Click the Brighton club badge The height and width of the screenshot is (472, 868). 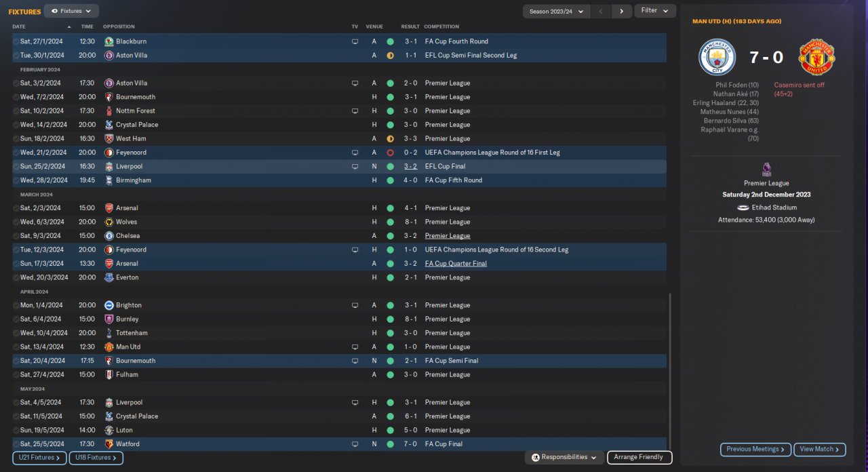(108, 305)
